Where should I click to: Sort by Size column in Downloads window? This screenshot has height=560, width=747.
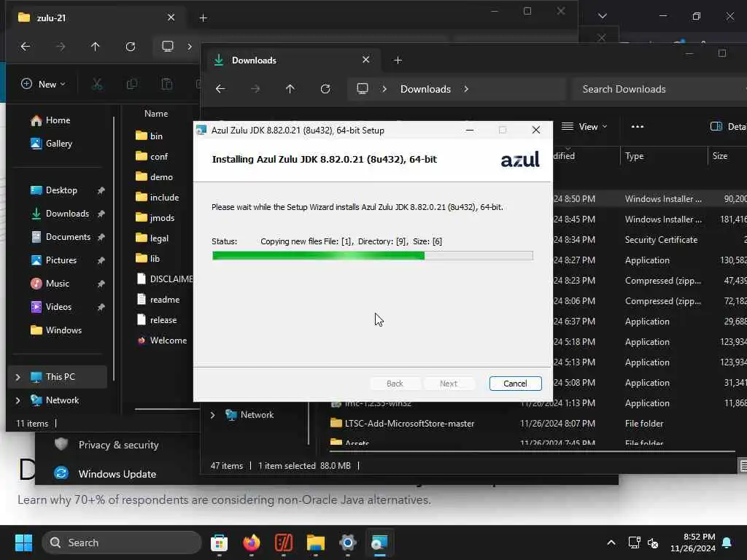[720, 156]
